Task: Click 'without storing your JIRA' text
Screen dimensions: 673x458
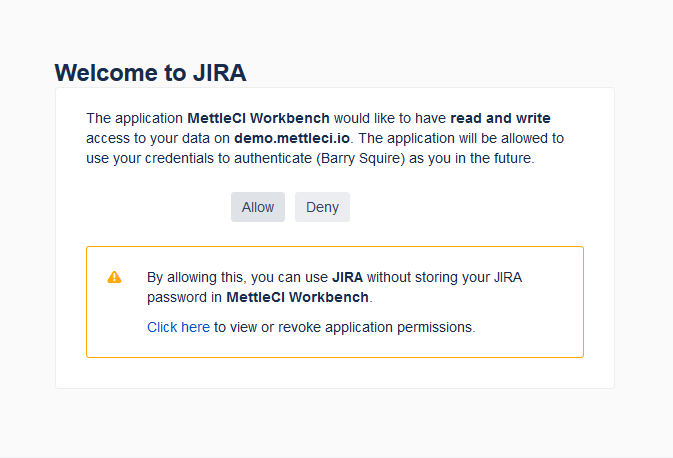Action: click(443, 277)
